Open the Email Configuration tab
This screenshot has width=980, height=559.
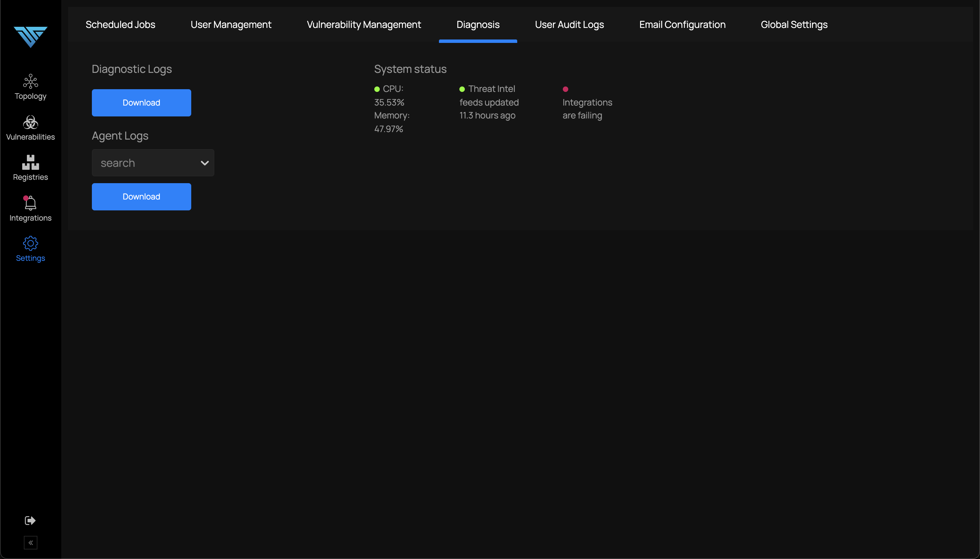tap(682, 24)
